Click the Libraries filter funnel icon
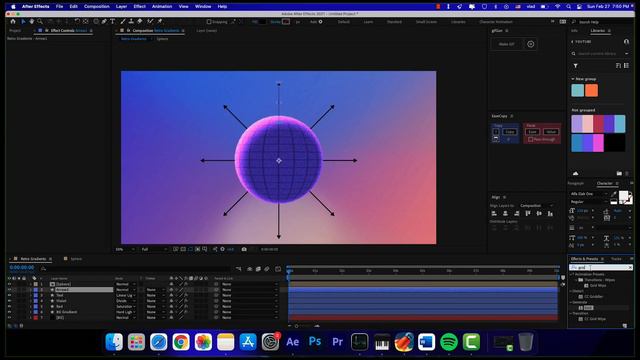640x360 pixels. click(576, 66)
